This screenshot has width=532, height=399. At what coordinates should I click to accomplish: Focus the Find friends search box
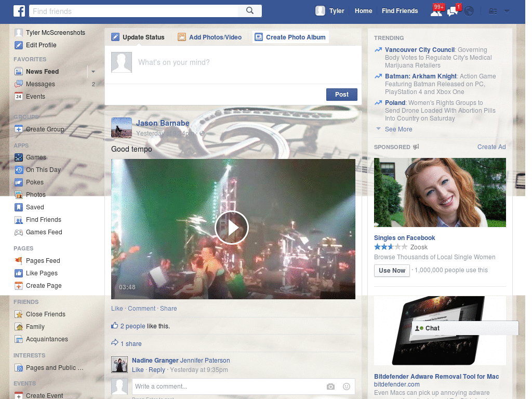tap(134, 11)
